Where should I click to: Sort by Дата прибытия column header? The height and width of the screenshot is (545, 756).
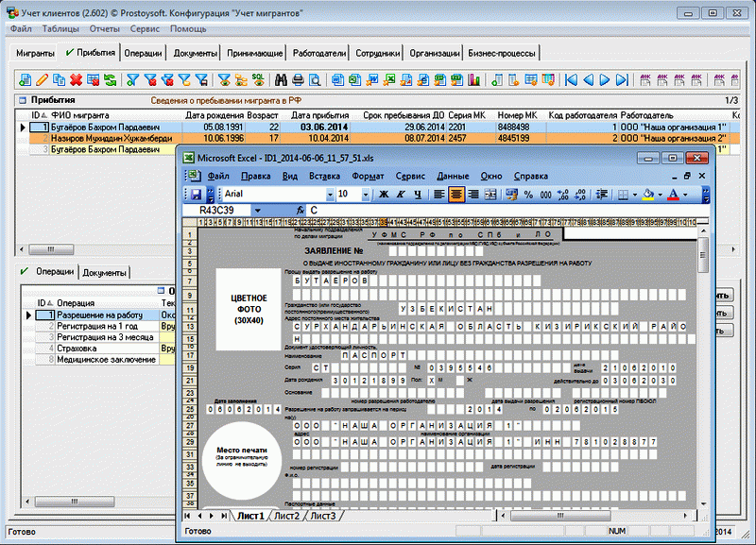pyautogui.click(x=317, y=114)
